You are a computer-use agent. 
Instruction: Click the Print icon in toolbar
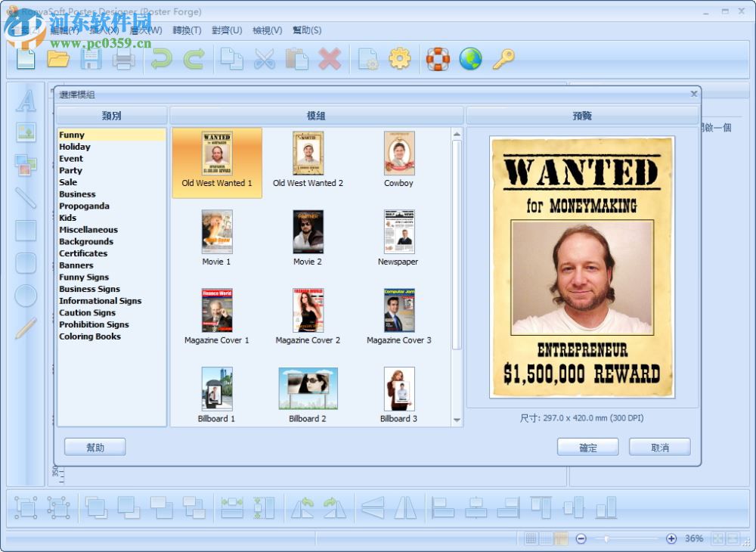click(123, 59)
